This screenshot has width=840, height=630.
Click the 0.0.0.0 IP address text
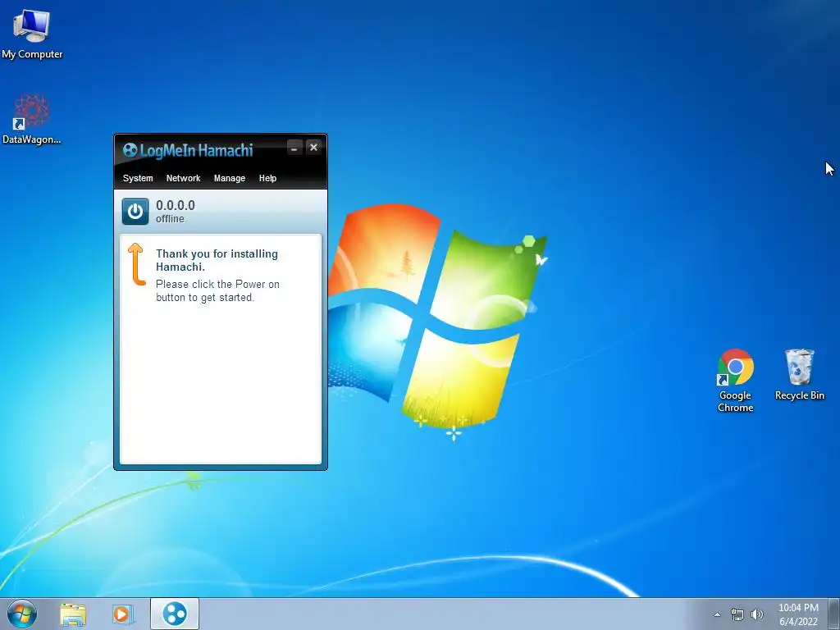coord(176,205)
